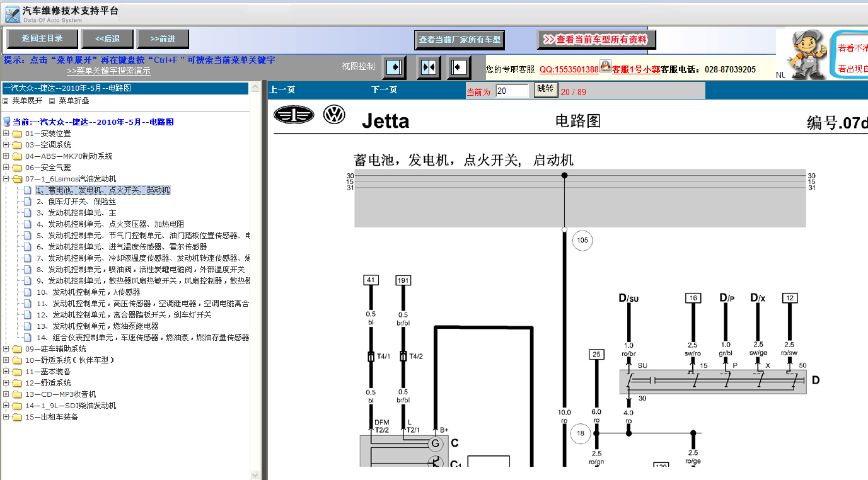868x480 pixels.
Task: Click the VW logo in diagram header
Action: 334,115
